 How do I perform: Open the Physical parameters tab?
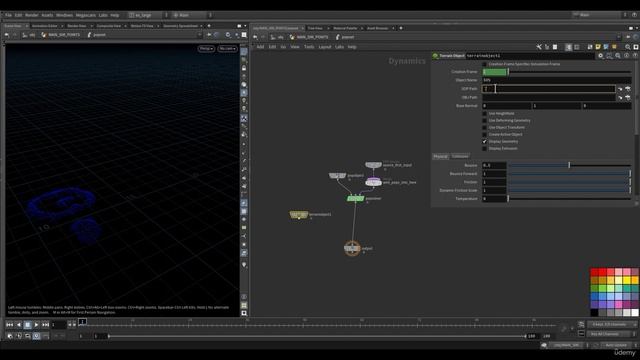440,156
